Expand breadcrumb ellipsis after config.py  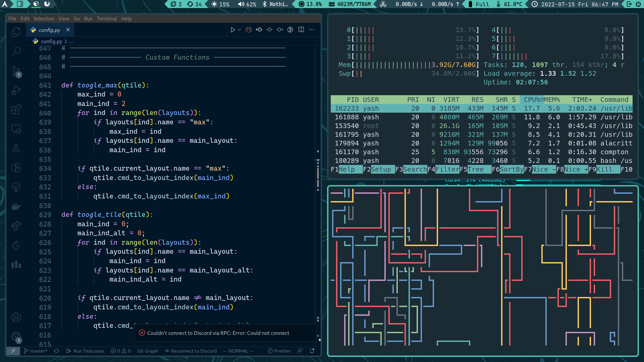point(71,42)
